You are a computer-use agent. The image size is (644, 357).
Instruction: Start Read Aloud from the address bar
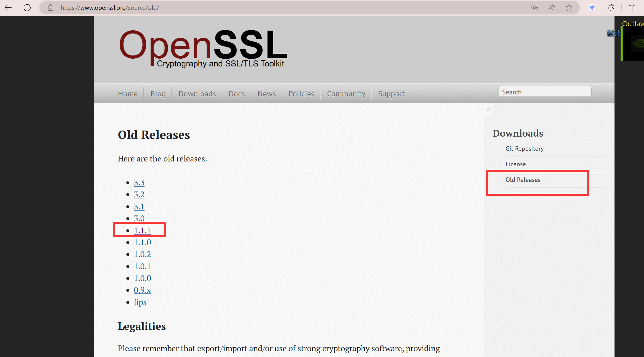(551, 8)
